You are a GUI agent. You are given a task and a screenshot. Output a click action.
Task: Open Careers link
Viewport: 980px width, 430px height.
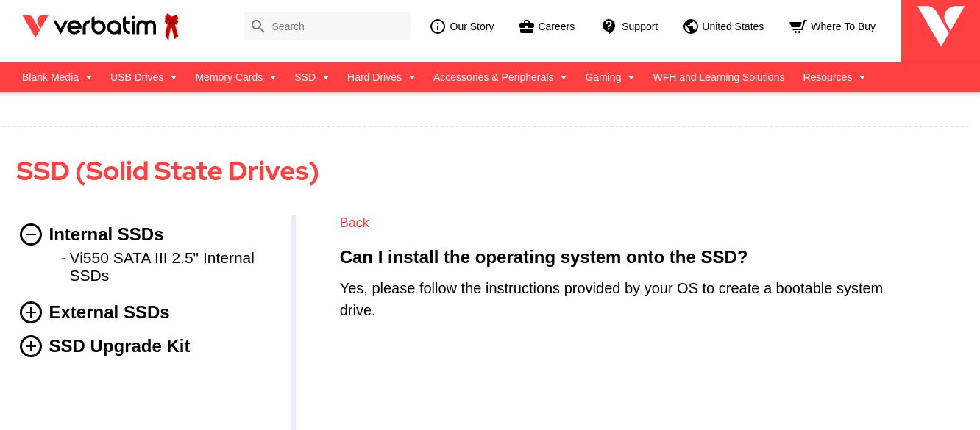(x=556, y=26)
